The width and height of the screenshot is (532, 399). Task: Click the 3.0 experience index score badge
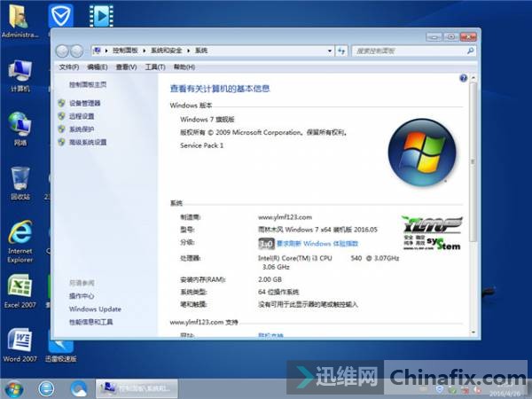tap(266, 244)
